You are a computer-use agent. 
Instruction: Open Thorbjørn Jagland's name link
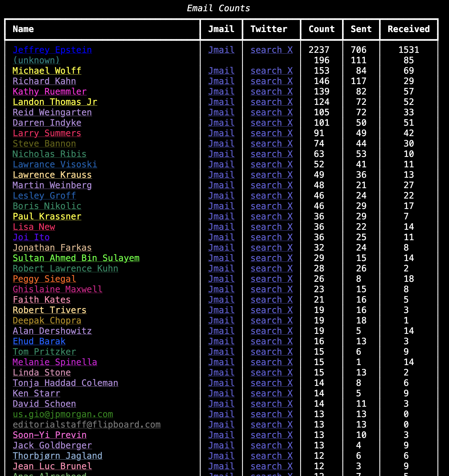tap(58, 456)
